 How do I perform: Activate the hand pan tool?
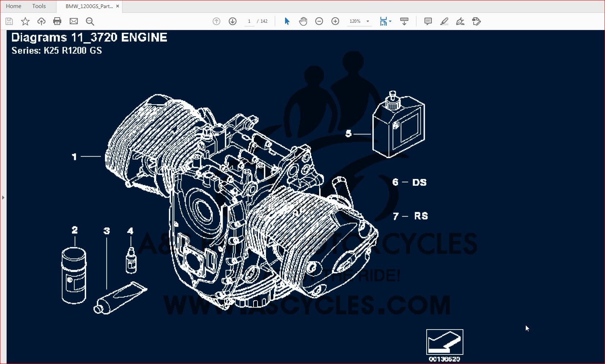point(303,21)
